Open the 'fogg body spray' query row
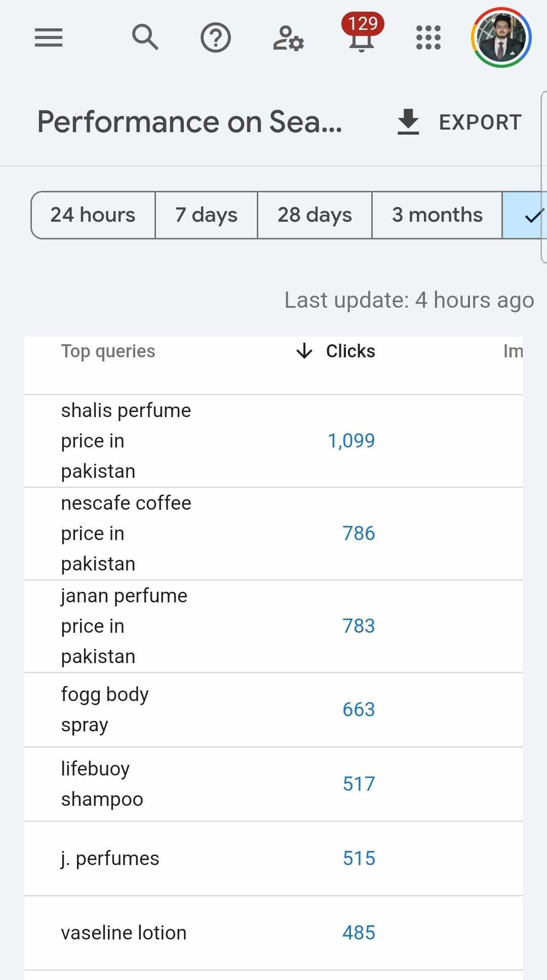The image size is (547, 980). pos(105,710)
